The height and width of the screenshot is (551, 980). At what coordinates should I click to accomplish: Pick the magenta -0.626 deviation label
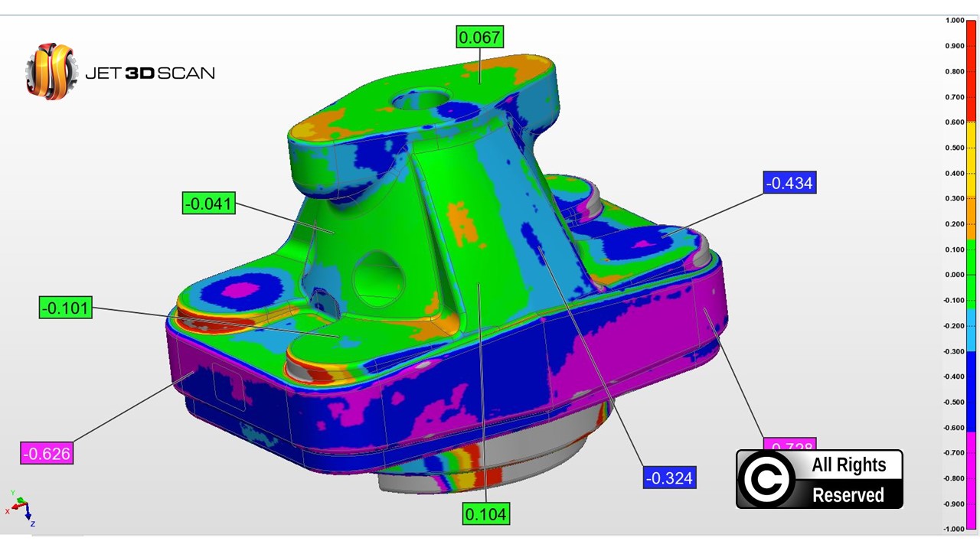[x=47, y=453]
